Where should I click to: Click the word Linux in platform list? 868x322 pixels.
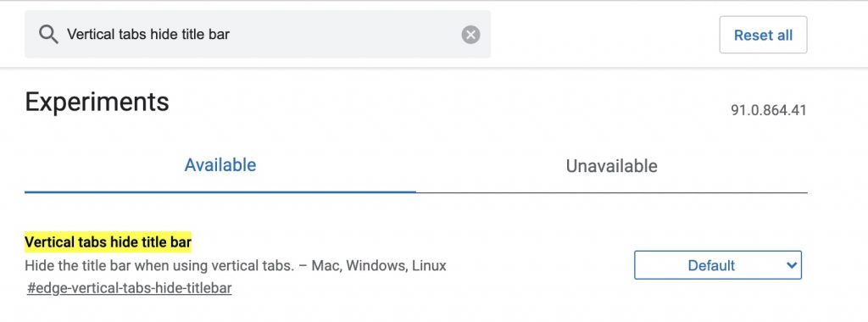tap(428, 265)
